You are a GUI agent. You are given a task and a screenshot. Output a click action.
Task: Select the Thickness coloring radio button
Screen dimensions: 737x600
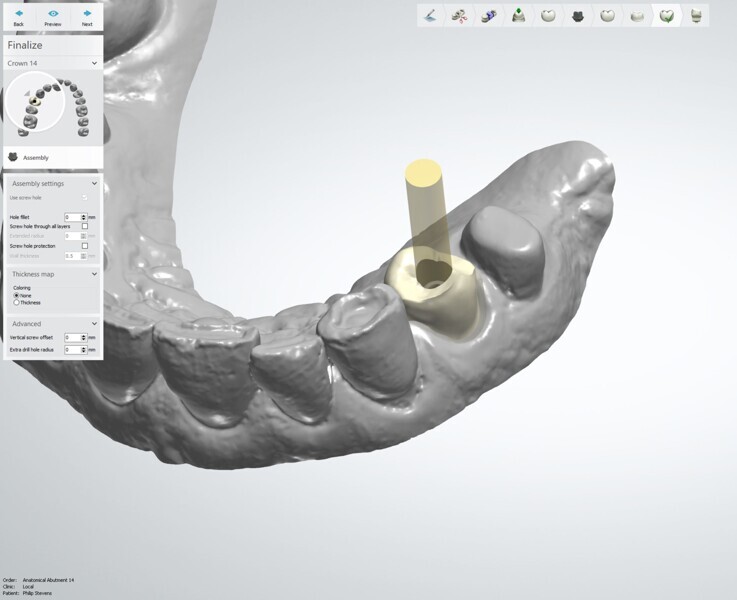[16, 303]
